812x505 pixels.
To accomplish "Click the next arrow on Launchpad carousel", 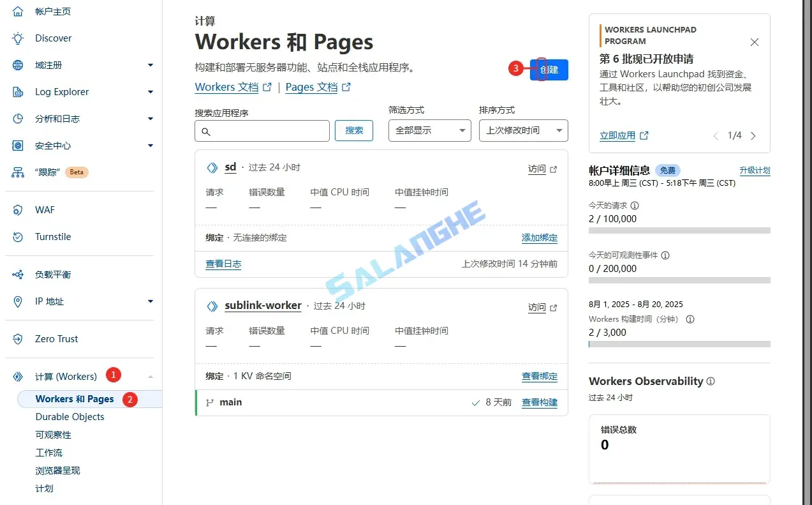I will 753,135.
